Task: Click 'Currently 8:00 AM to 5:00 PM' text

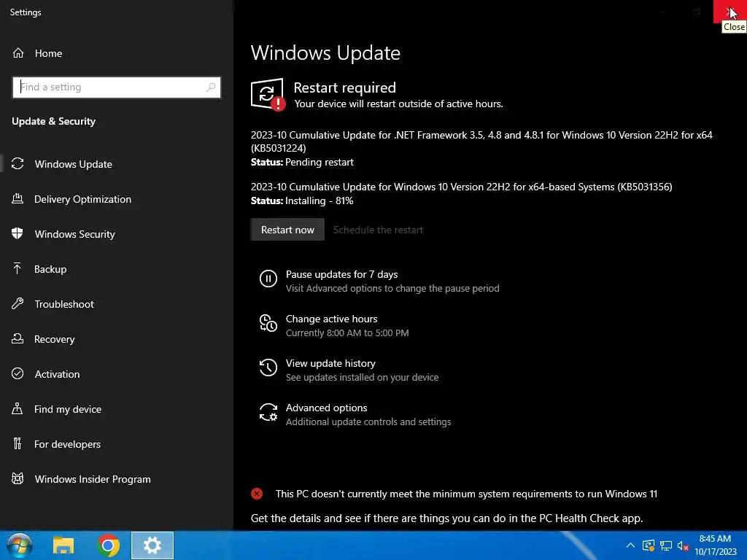Action: tap(347, 332)
